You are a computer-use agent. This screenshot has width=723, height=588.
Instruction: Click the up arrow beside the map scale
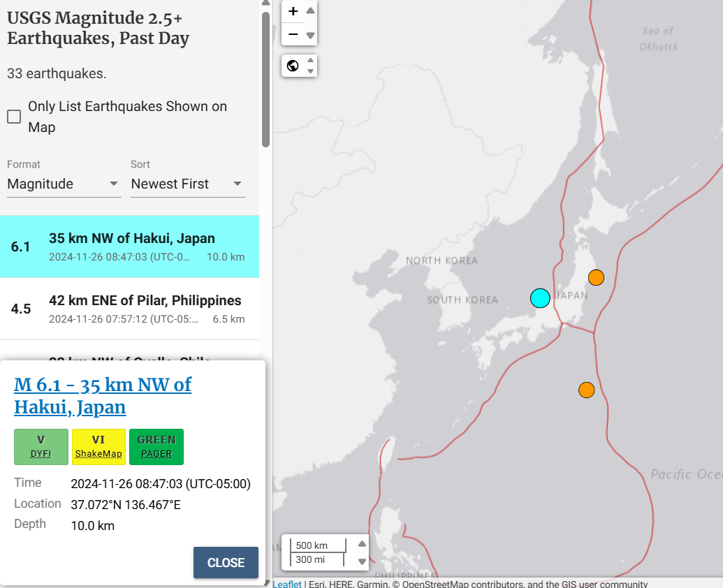(363, 544)
